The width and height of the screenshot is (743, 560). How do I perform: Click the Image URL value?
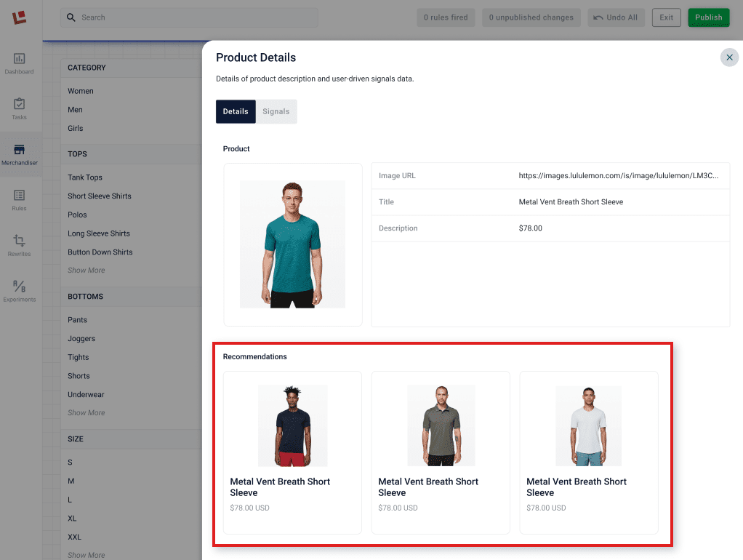click(x=619, y=175)
